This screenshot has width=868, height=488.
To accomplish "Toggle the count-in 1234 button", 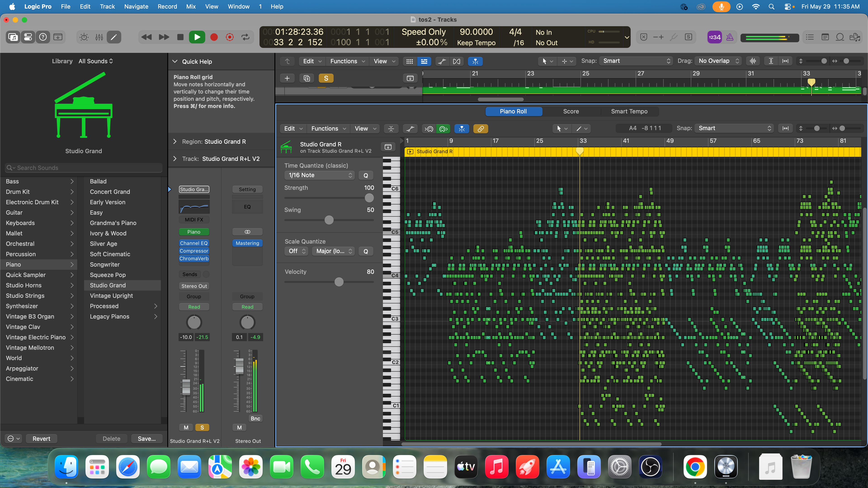I will [x=715, y=37].
